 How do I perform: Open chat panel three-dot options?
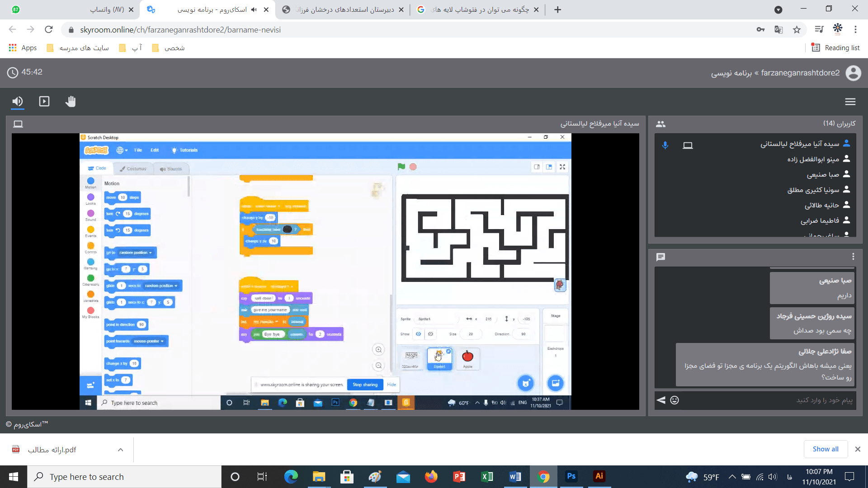tap(853, 257)
